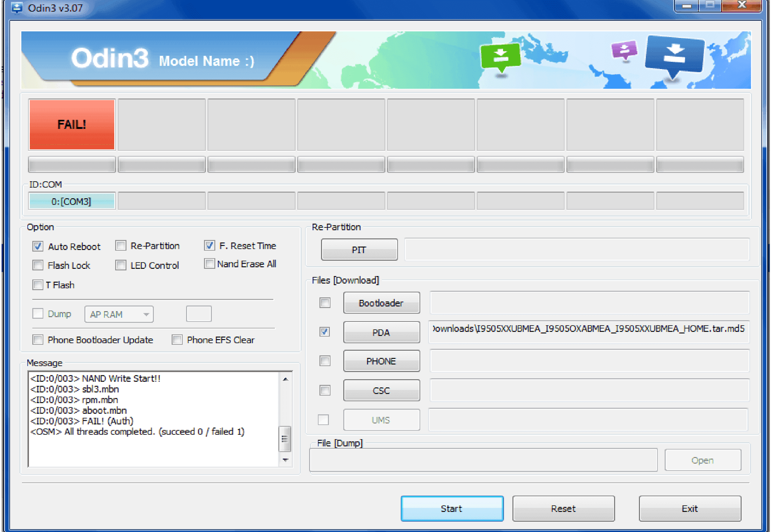Enable the Re-Partition checkbox

tap(121, 246)
